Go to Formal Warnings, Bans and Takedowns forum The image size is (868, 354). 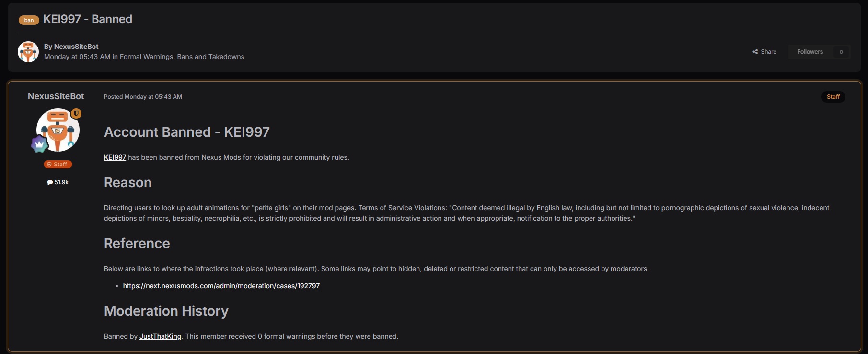point(182,57)
